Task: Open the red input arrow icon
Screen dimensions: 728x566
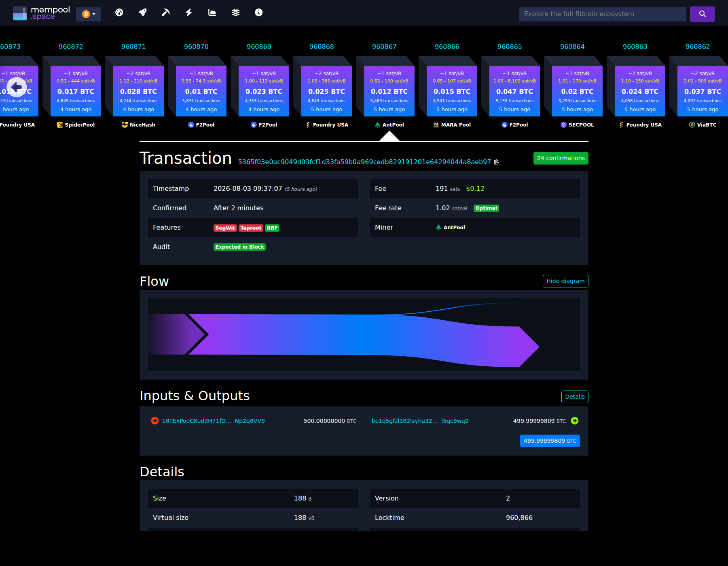Action: (x=155, y=421)
